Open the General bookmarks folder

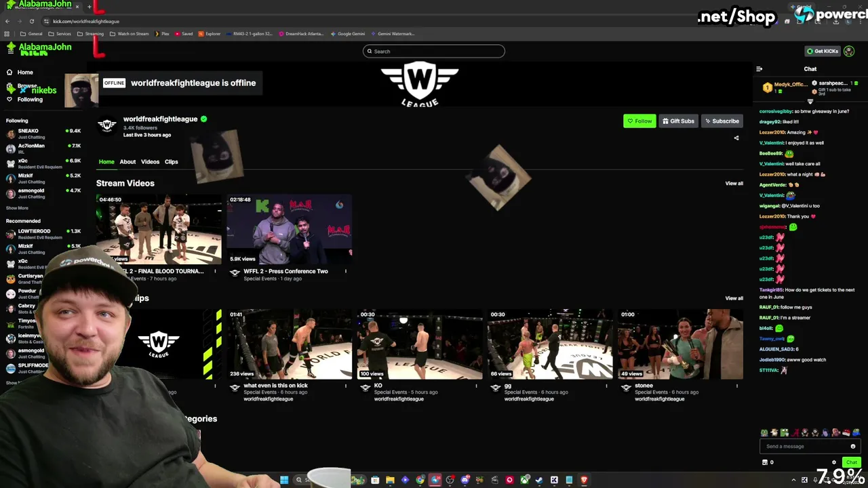pyautogui.click(x=31, y=34)
